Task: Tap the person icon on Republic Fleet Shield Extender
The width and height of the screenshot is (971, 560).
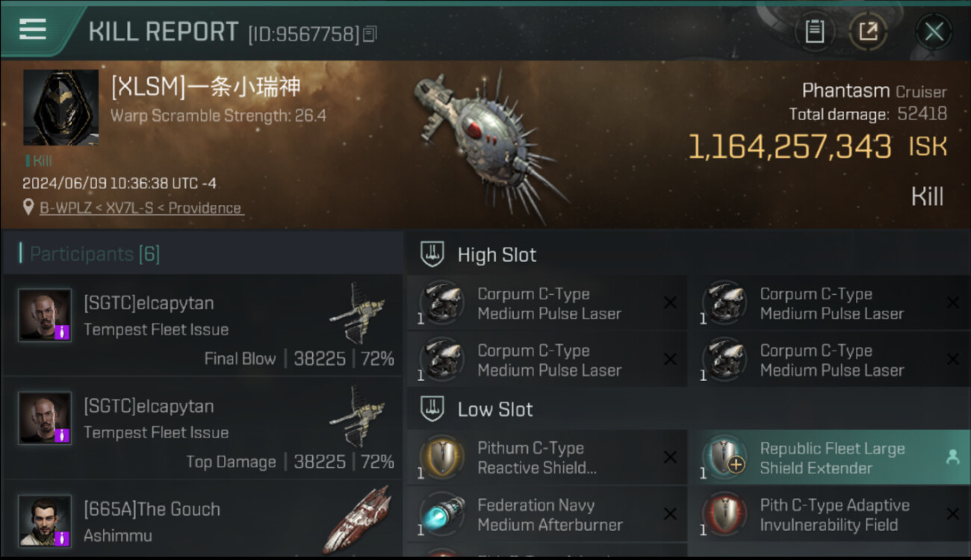Action: coord(952,458)
